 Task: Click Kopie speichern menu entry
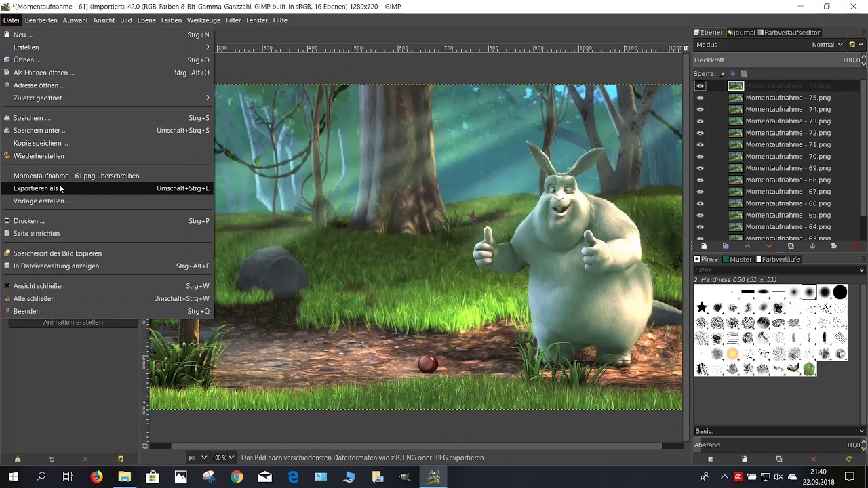click(108, 144)
